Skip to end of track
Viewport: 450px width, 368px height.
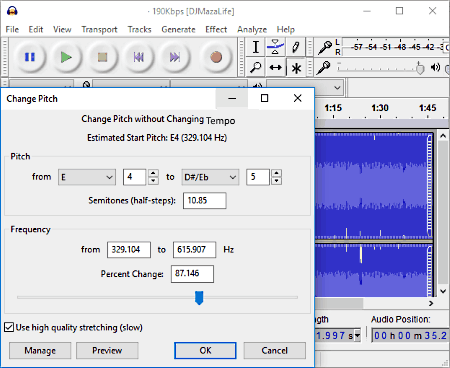point(175,57)
